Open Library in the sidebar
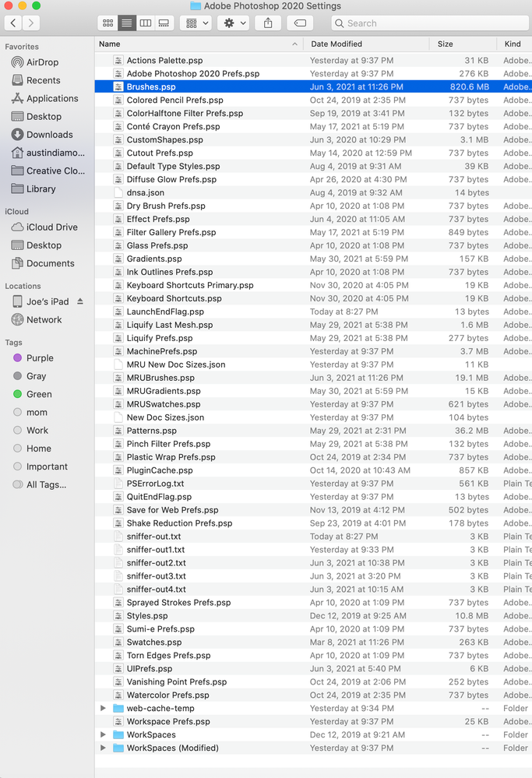 pyautogui.click(x=41, y=189)
